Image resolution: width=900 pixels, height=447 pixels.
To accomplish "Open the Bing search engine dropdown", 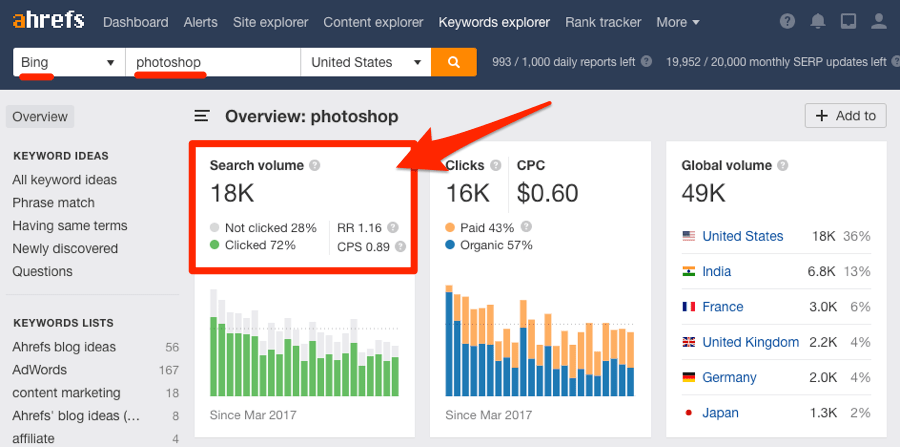I will tap(69, 62).
